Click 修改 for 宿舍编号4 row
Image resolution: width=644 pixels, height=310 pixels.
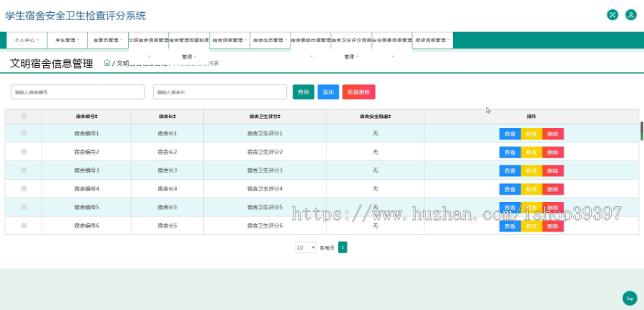532,189
